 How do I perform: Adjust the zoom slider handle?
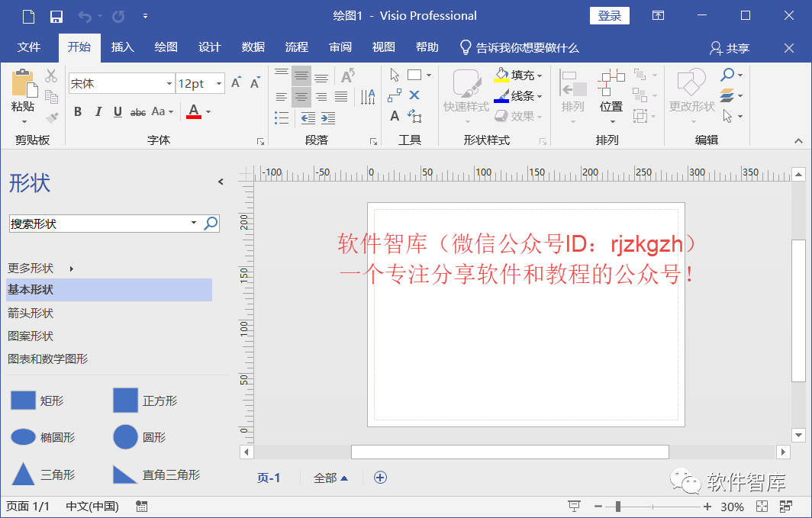(618, 507)
